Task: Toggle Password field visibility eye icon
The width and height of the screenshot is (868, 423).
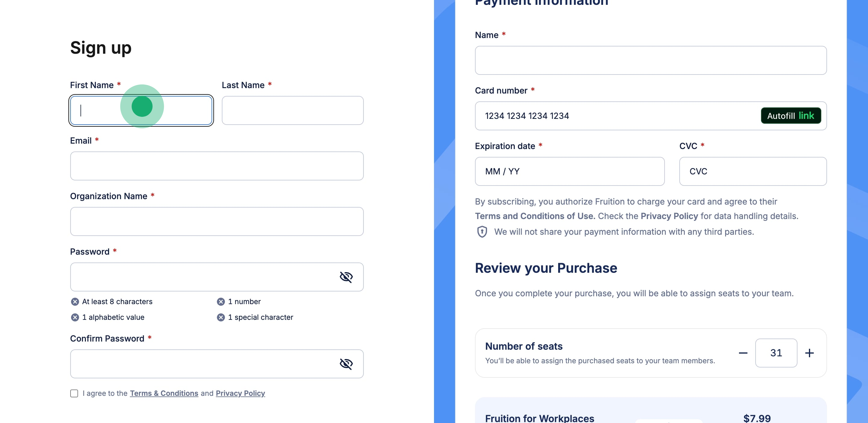Action: coord(346,277)
